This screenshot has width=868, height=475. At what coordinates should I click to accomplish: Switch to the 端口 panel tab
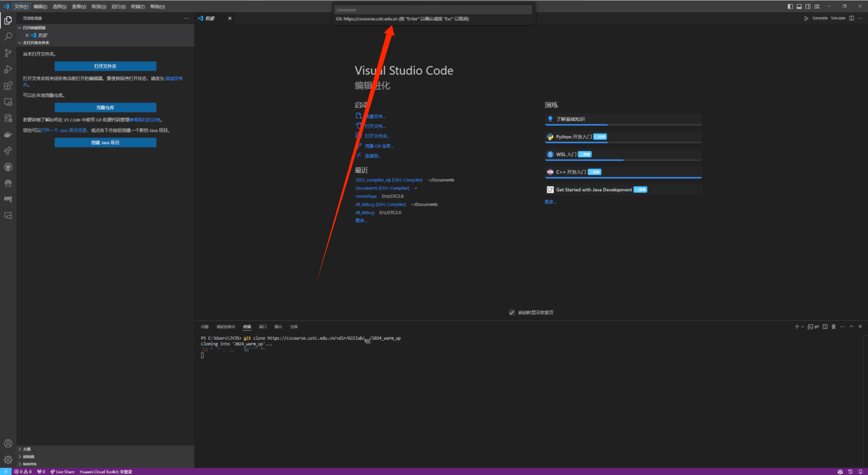pos(263,327)
